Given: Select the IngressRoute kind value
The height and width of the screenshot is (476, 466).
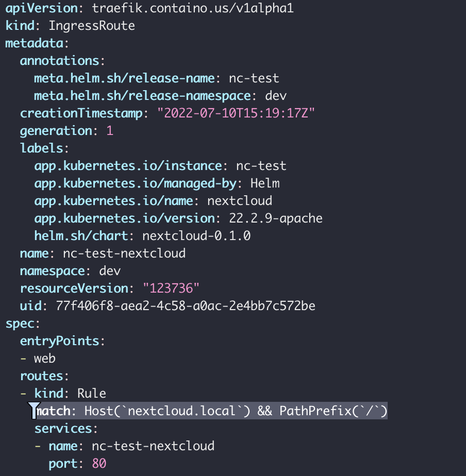Looking at the screenshot, I should [92, 26].
